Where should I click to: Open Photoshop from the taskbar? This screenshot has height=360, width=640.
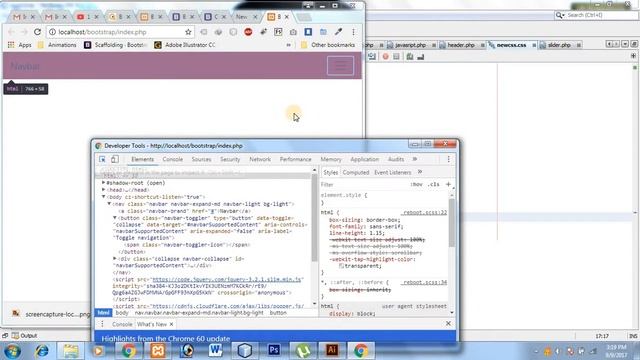coord(274,351)
